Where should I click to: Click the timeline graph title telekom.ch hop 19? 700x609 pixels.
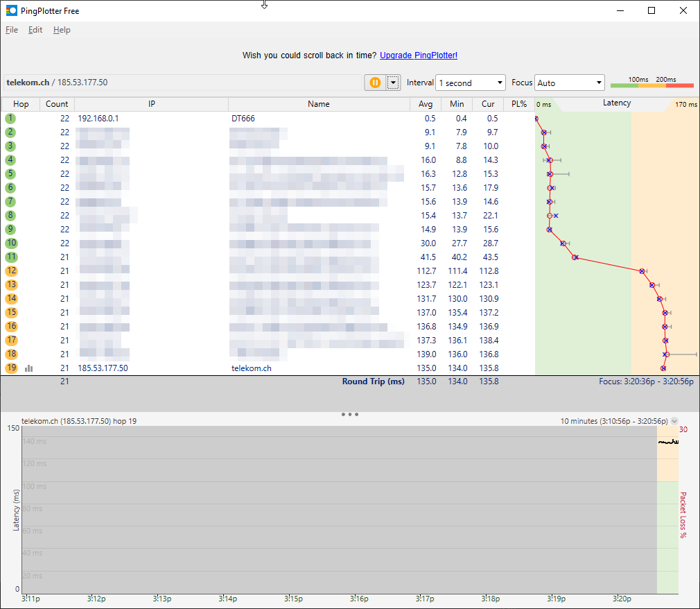pyautogui.click(x=79, y=421)
